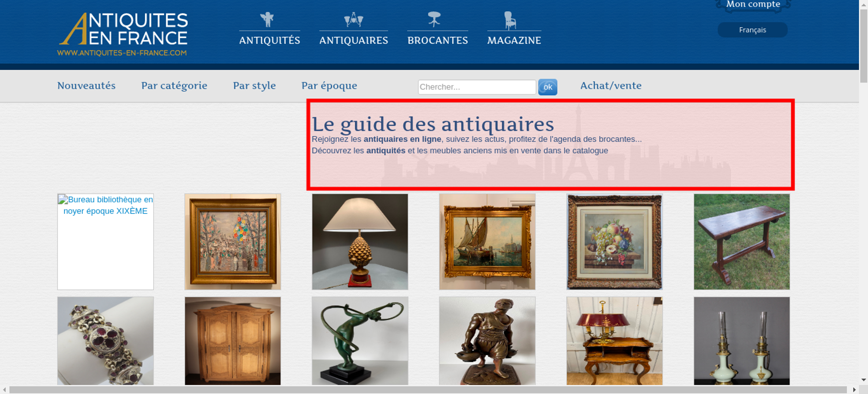Viewport: 868px width, 394px height.
Task: Click the Antiquités en France logo
Action: click(123, 34)
